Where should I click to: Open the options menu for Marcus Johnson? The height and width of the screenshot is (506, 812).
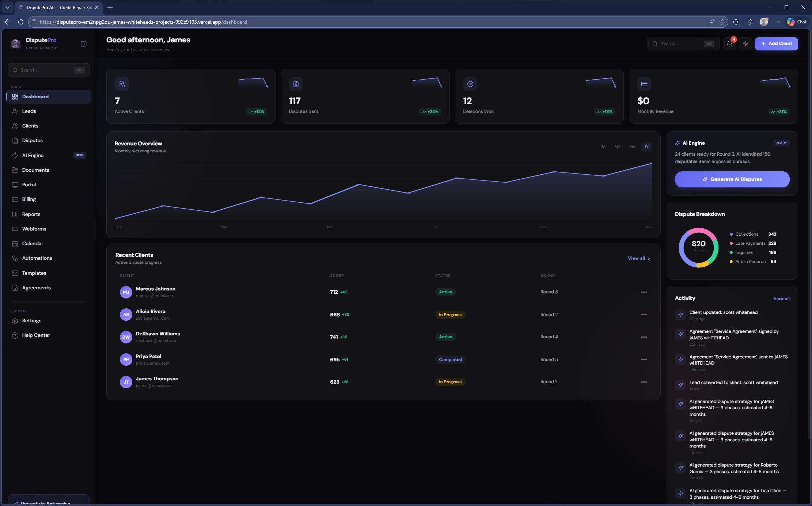coord(644,292)
